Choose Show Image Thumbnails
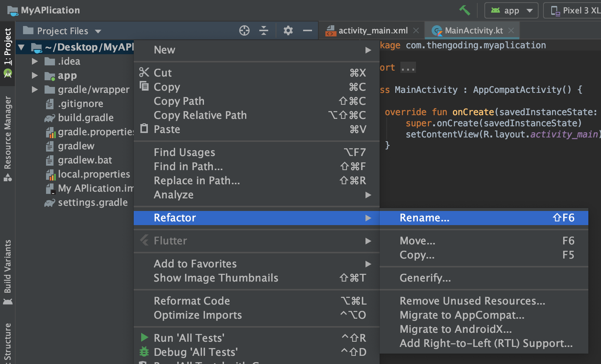The height and width of the screenshot is (364, 601). click(x=256, y=278)
